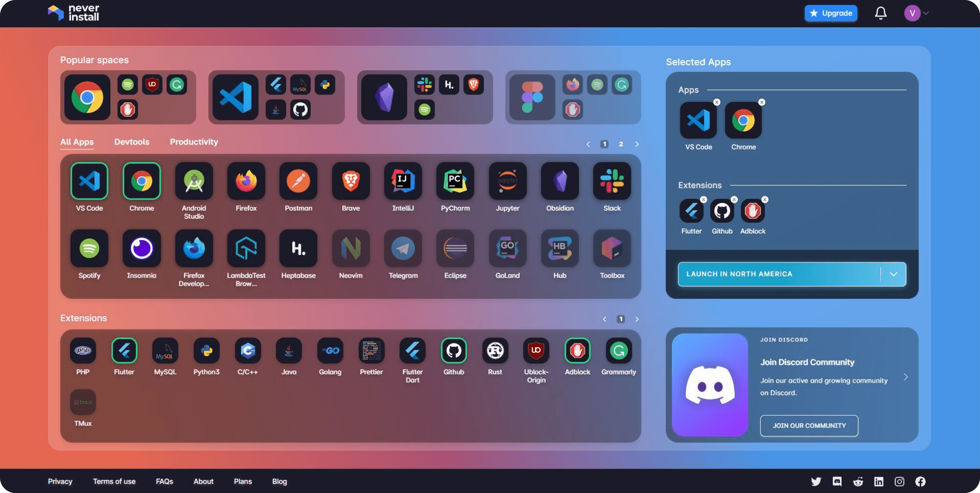Viewport: 980px width, 493px height.
Task: Select the MySQL extension
Action: coord(165,350)
